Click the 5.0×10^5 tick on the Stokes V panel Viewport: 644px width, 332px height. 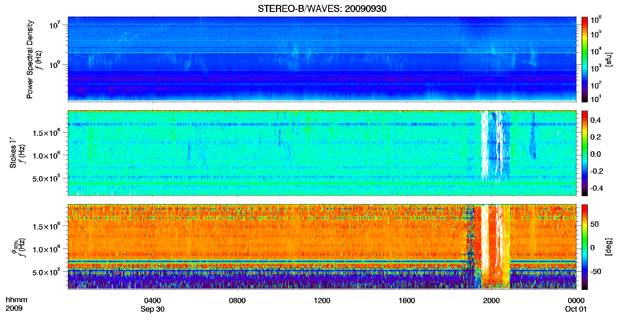click(46, 179)
